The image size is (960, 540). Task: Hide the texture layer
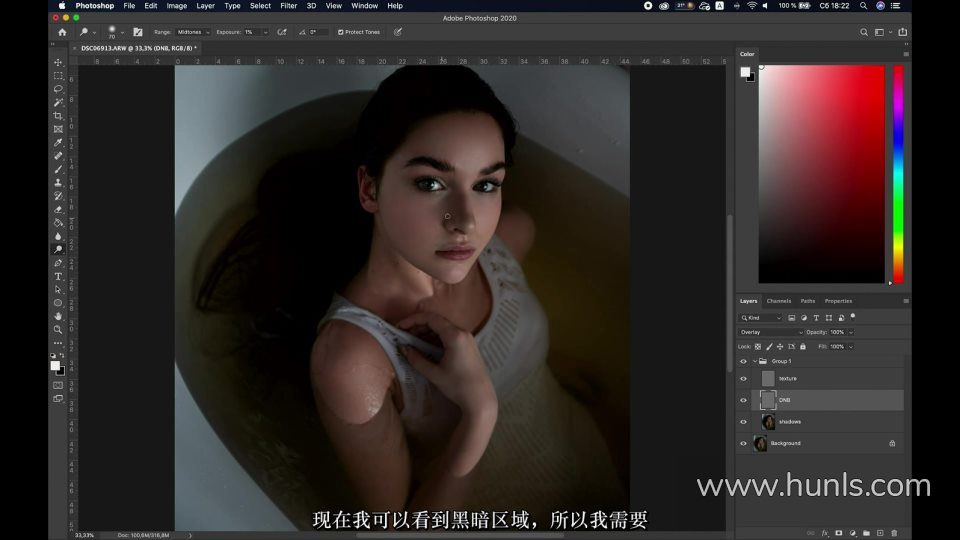click(743, 378)
